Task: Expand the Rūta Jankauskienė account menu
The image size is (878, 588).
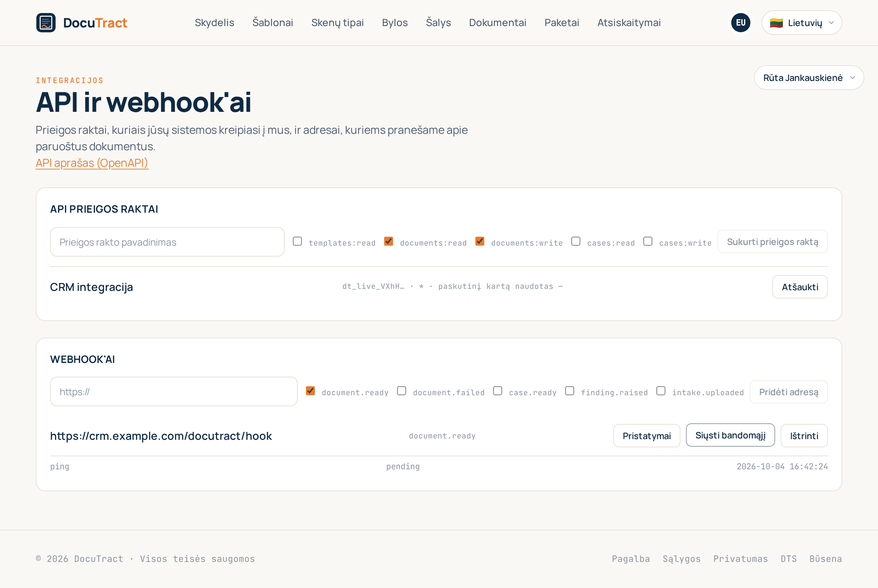Action: (x=809, y=78)
